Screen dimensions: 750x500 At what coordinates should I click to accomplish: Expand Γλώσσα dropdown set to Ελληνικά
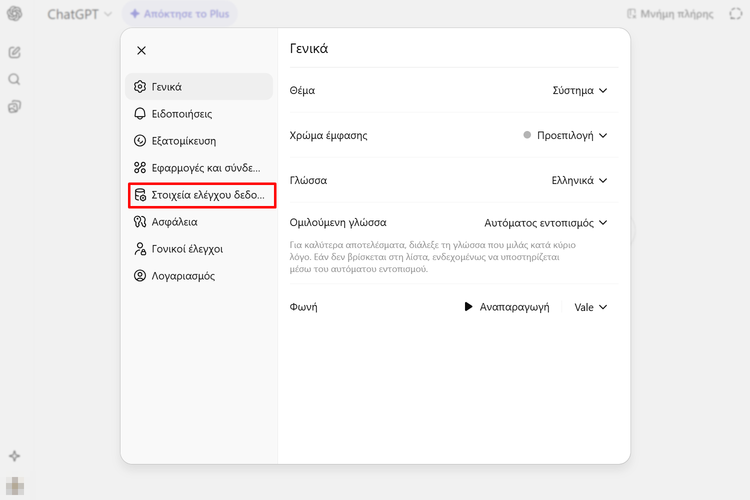(x=580, y=181)
